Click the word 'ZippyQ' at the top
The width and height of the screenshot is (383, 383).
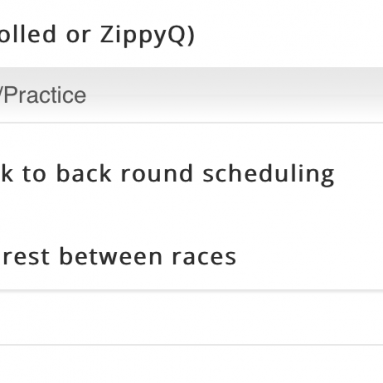pyautogui.click(x=143, y=35)
